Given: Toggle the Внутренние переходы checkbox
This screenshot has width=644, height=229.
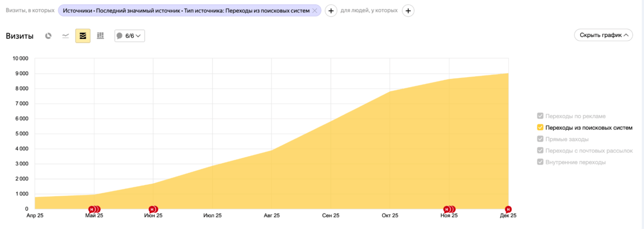Looking at the screenshot, I should click(x=540, y=162).
